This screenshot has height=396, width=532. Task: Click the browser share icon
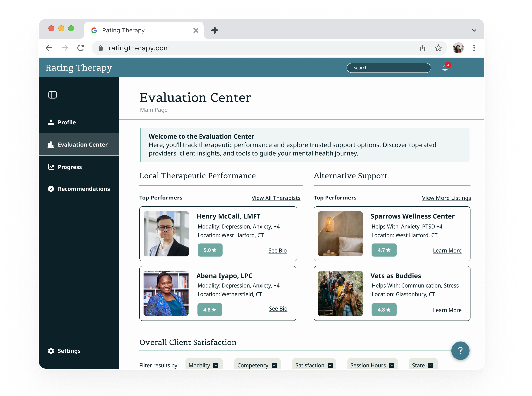click(422, 48)
